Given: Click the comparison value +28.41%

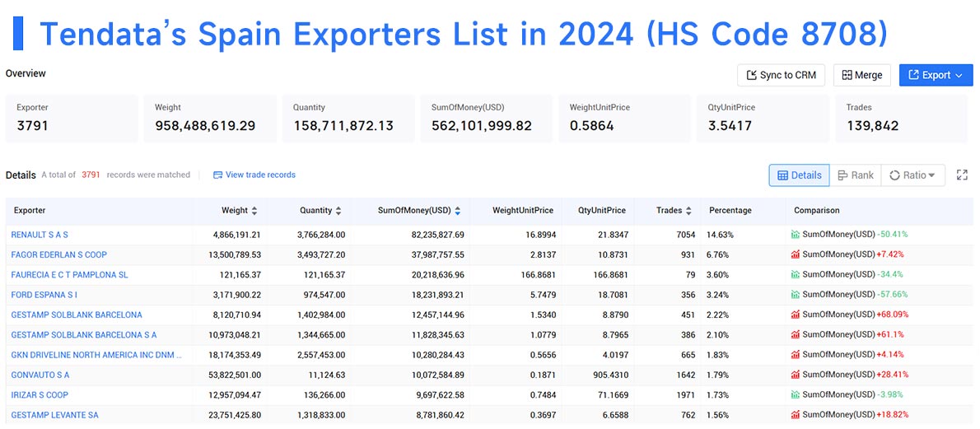Looking at the screenshot, I should [893, 375].
